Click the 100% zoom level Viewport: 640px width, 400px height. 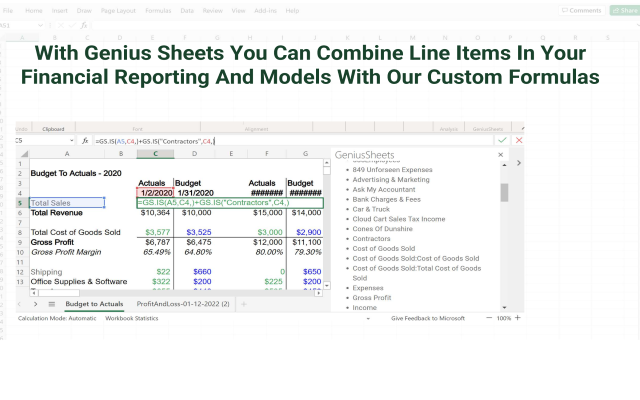(504, 318)
